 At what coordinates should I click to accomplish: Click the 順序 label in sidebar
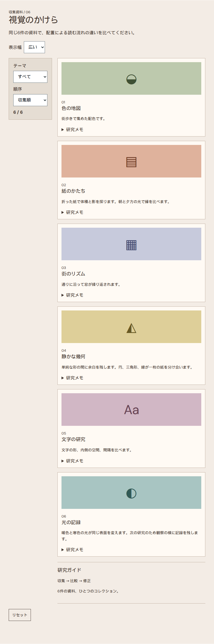click(18, 89)
